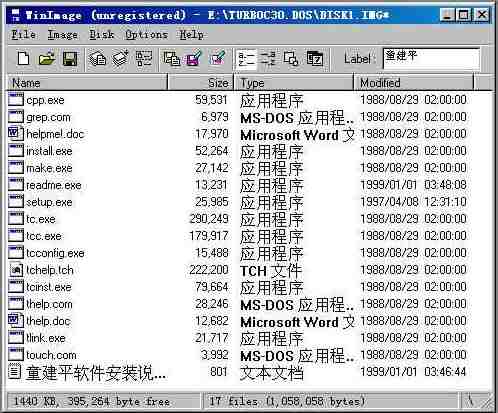Sort by the Size column header
498x413 pixels.
(201, 83)
